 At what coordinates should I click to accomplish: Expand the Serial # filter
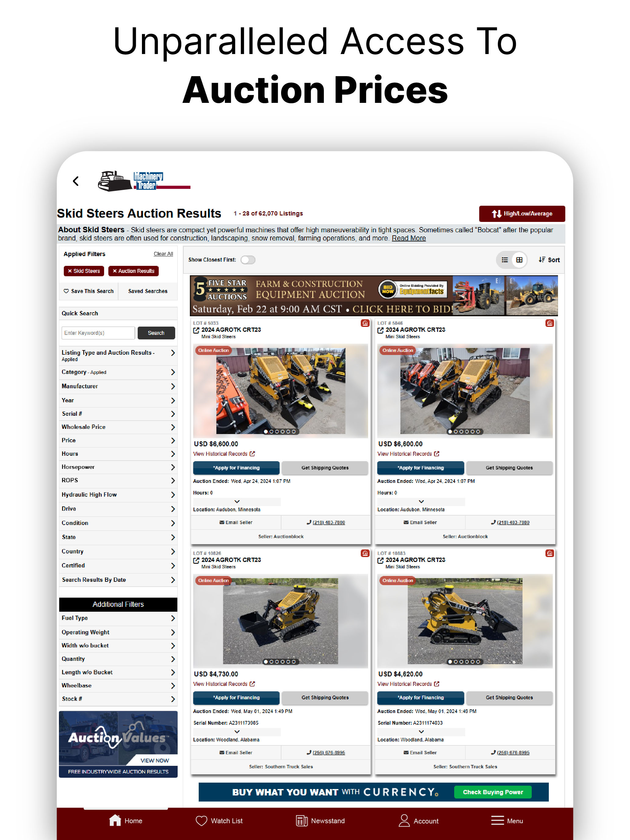pos(118,414)
